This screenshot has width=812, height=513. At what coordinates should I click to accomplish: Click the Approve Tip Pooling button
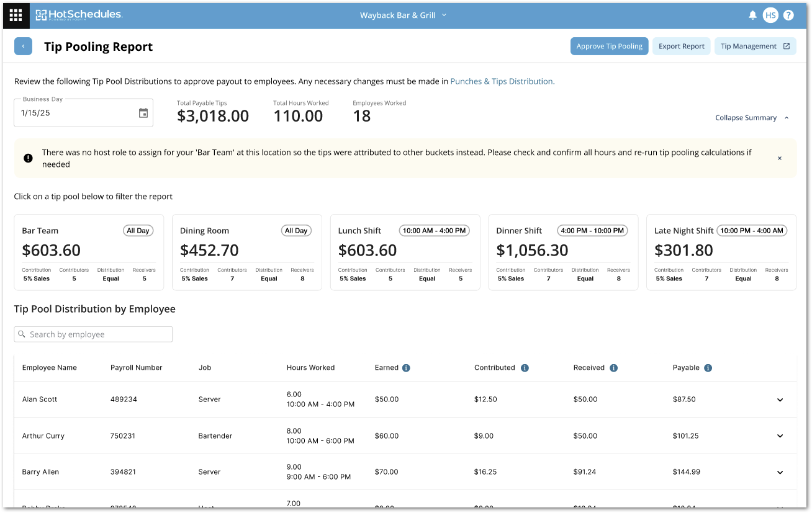[609, 47]
